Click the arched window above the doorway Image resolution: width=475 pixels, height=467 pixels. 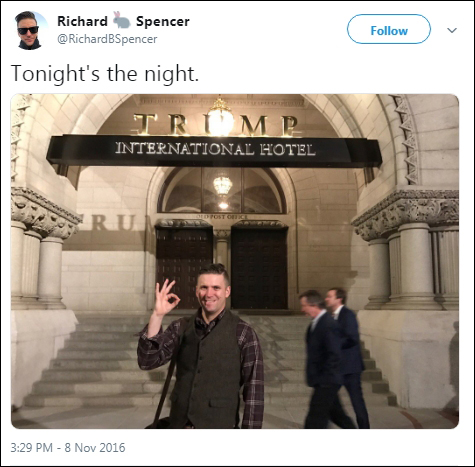point(223,190)
